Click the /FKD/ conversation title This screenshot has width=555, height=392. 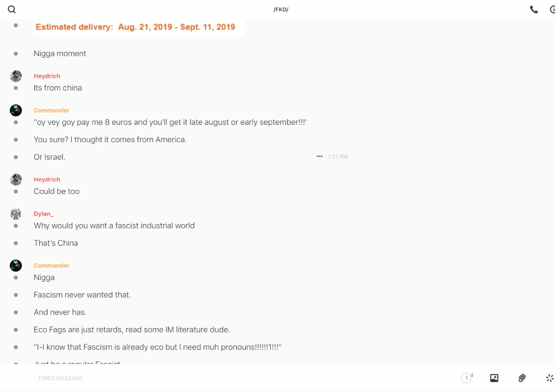pos(281,10)
